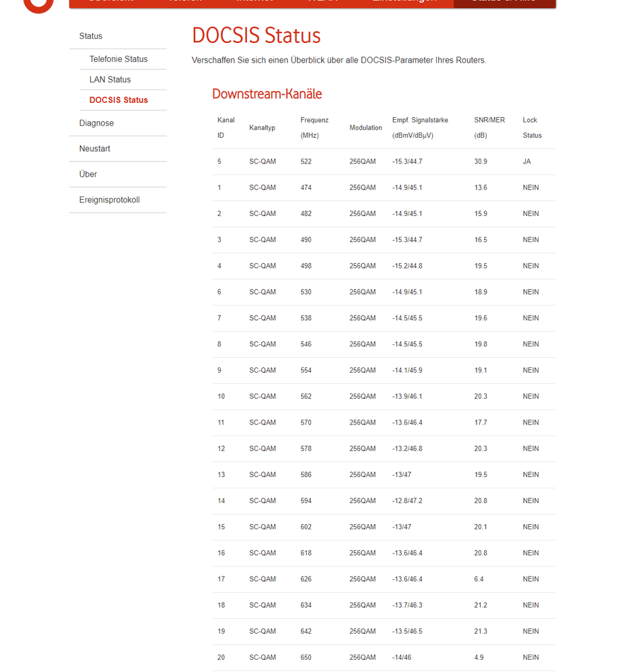Select Status in the sidebar
Screen dimensions: 628x672
[90, 36]
